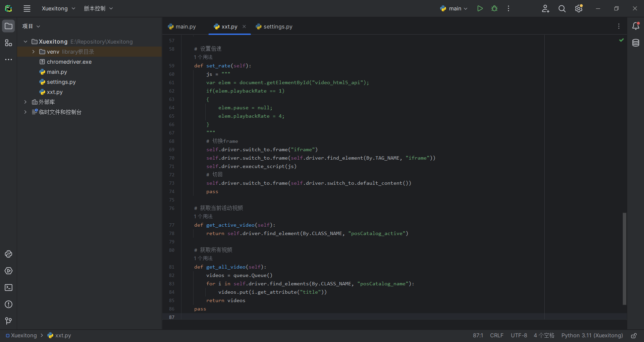Run the main configuration

(x=480, y=8)
